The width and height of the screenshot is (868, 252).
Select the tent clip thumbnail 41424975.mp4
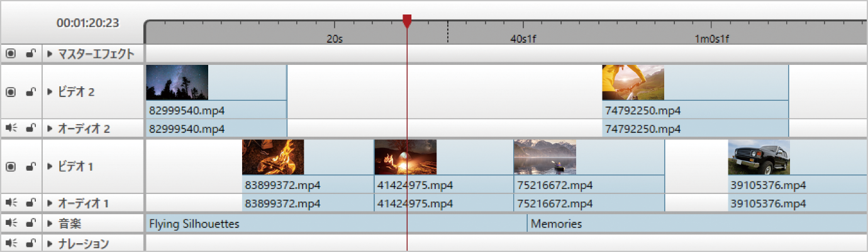(405, 157)
